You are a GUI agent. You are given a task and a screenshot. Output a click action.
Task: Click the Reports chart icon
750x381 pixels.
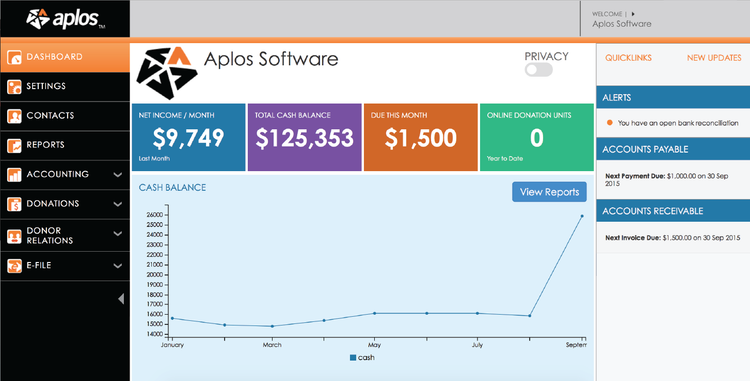[x=14, y=145]
